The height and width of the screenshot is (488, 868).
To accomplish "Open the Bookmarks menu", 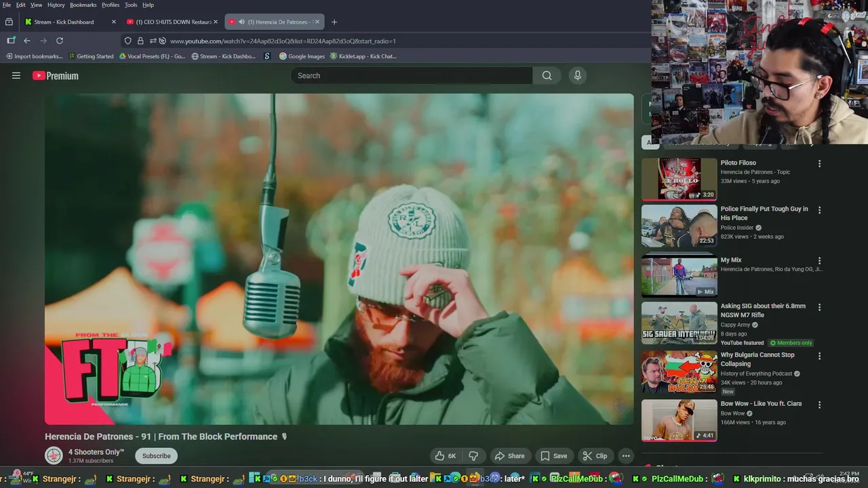I will tap(83, 5).
